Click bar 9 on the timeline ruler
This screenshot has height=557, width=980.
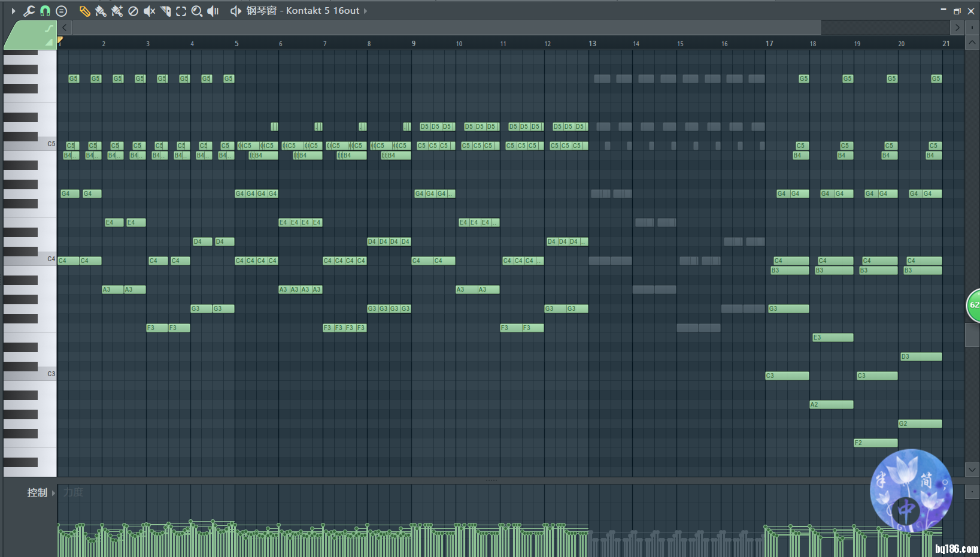413,44
